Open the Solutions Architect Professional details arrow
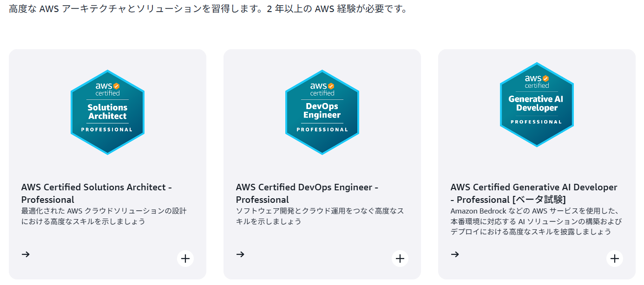This screenshot has height=285, width=644. [x=26, y=254]
